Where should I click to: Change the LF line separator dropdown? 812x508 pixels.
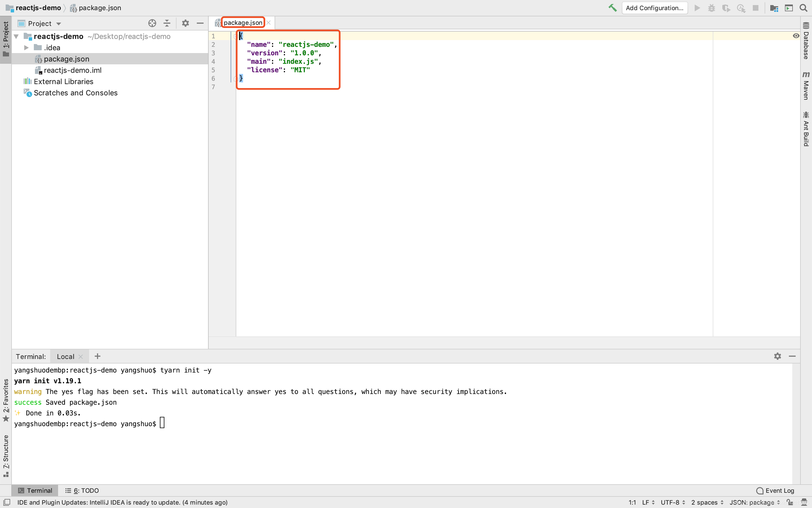pos(648,502)
